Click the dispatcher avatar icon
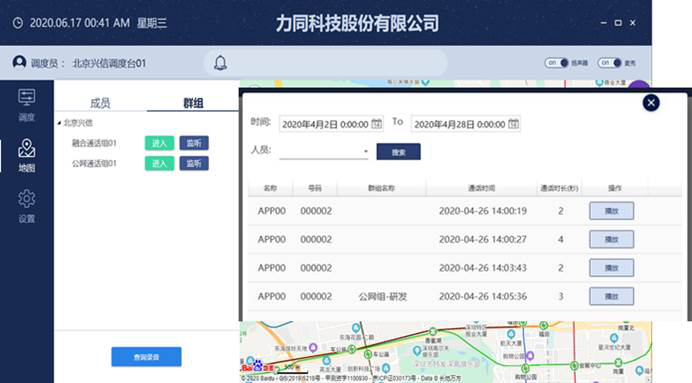The height and width of the screenshot is (383, 692). (x=19, y=62)
